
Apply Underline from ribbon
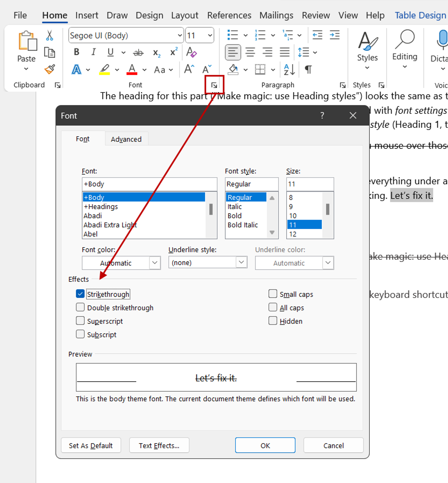click(111, 52)
